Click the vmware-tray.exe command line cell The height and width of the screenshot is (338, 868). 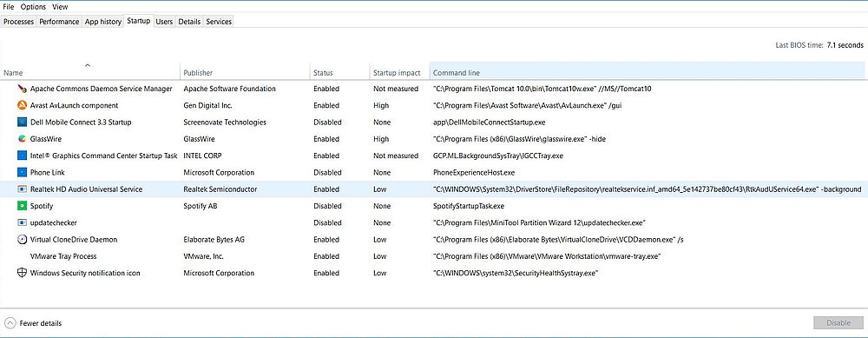pos(547,256)
